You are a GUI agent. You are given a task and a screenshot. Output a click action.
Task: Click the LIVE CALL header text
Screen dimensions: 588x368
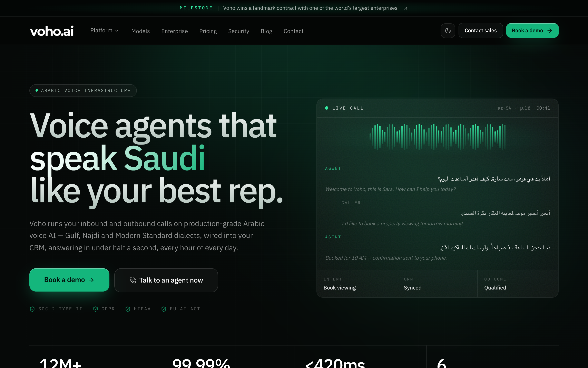click(x=348, y=108)
